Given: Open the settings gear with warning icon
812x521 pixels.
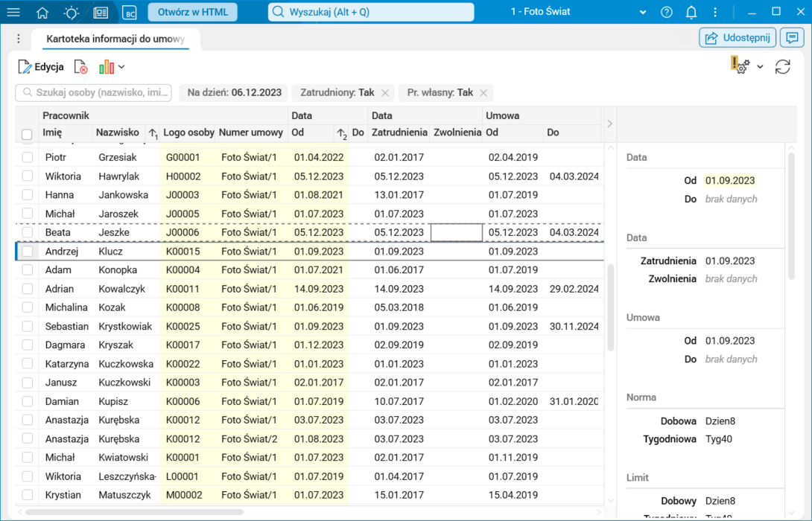Looking at the screenshot, I should [x=740, y=65].
